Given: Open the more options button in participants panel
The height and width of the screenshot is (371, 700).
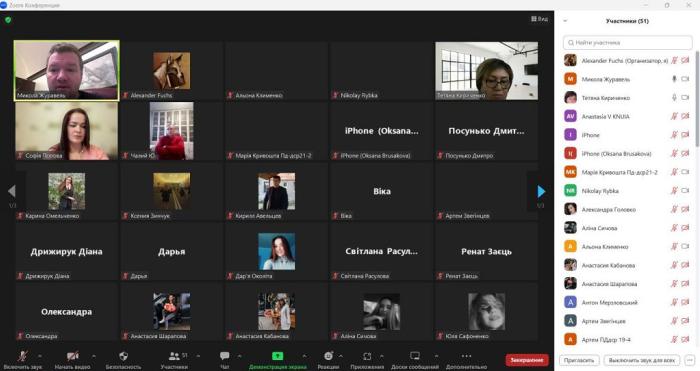Looking at the screenshot, I should point(690,360).
